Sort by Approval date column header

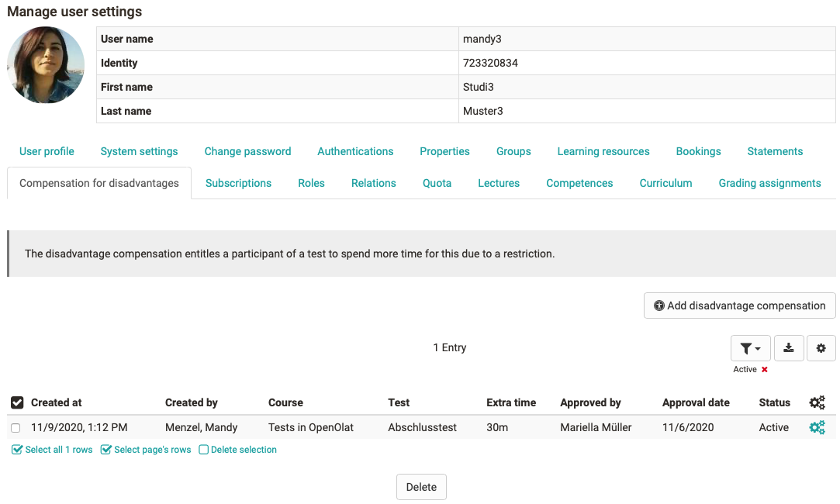pyautogui.click(x=696, y=402)
